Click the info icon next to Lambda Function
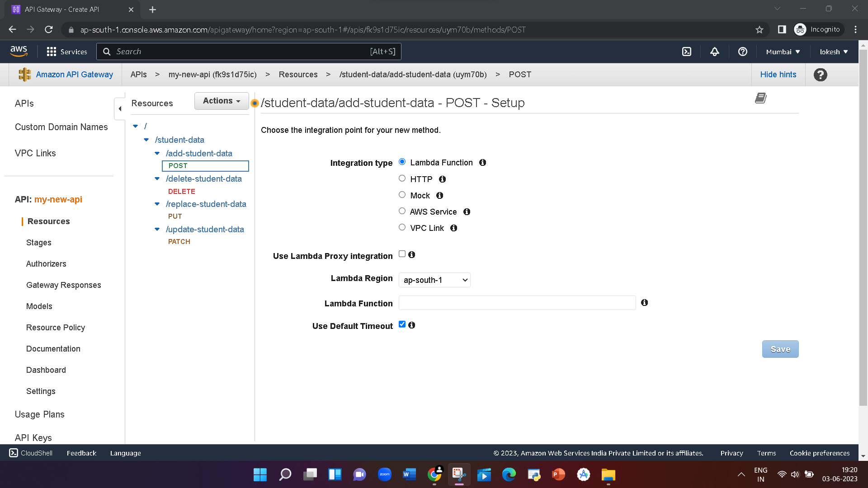The height and width of the screenshot is (488, 868). 482,162
